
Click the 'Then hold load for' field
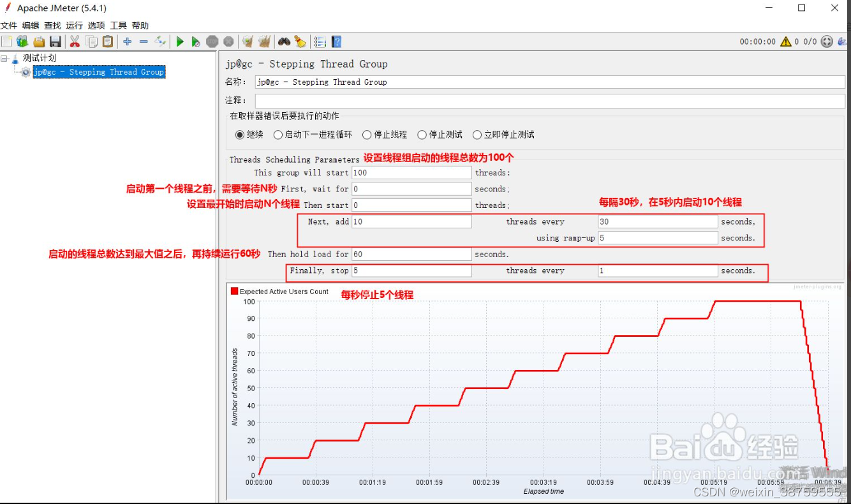[x=411, y=254]
